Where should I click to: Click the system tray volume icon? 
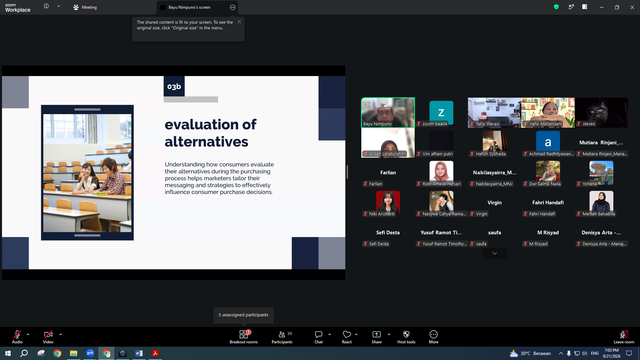tap(585, 353)
